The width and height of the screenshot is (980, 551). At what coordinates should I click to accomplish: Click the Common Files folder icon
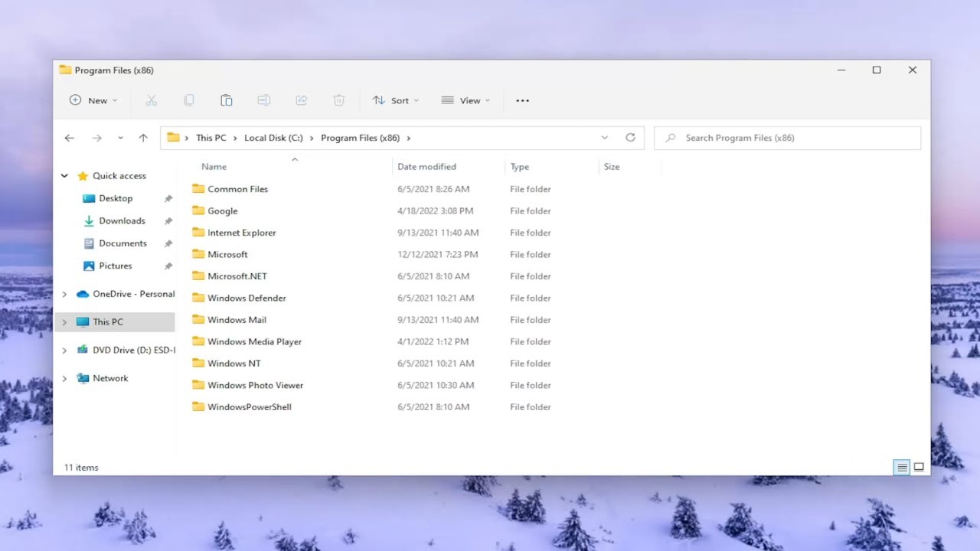tap(198, 188)
